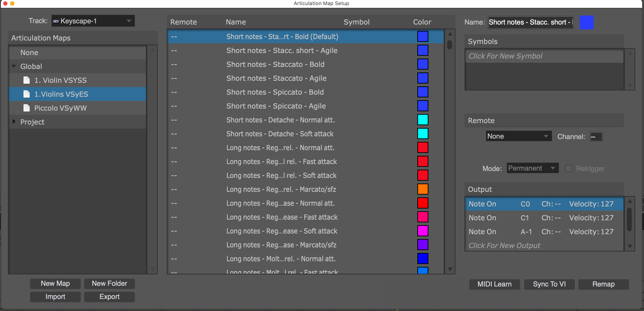
Task: Click the document icon beside 1.Violins VSyES
Action: (27, 94)
